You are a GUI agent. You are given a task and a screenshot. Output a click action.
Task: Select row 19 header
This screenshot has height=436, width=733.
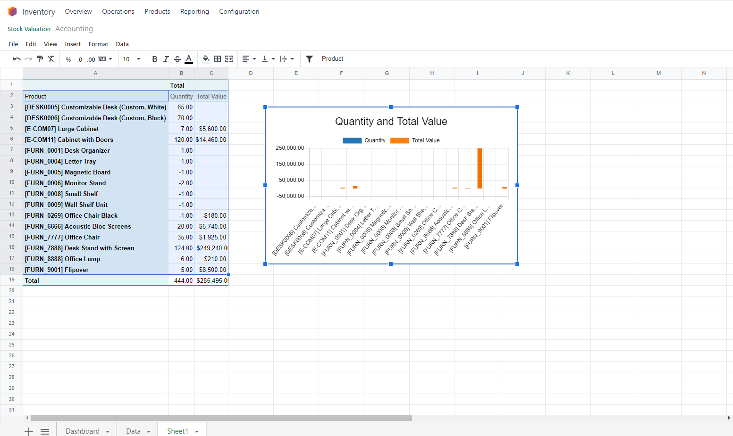pos(11,280)
